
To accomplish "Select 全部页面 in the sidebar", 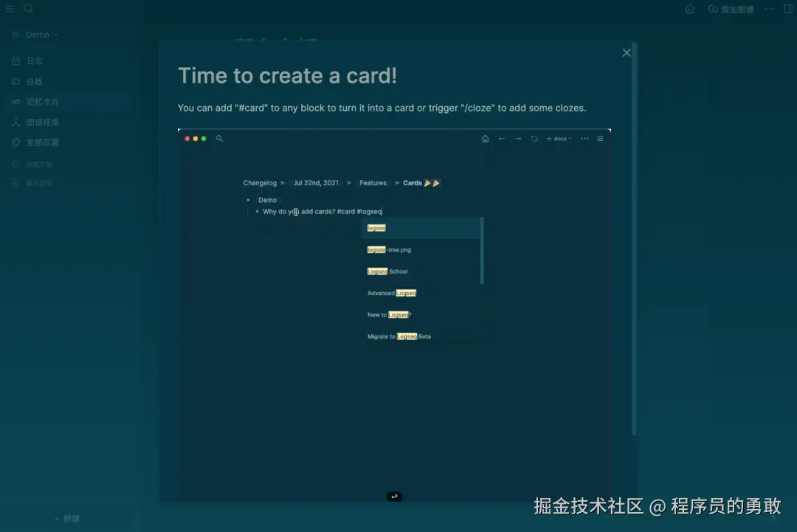I will click(x=41, y=142).
